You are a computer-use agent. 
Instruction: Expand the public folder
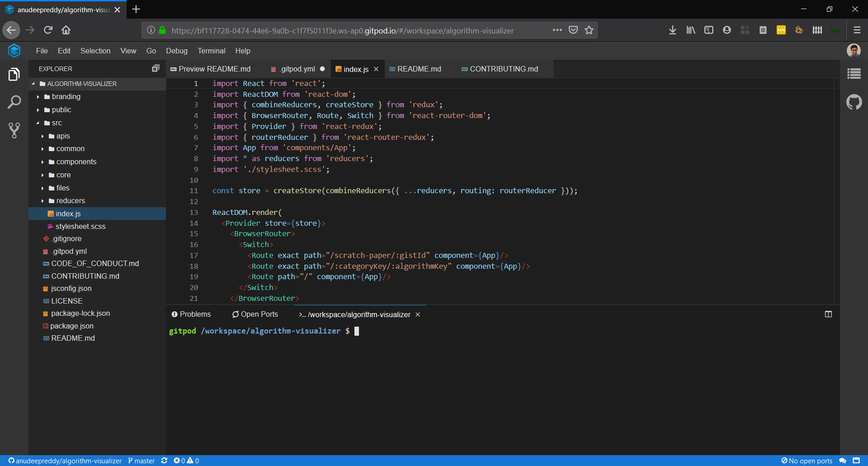[38, 110]
